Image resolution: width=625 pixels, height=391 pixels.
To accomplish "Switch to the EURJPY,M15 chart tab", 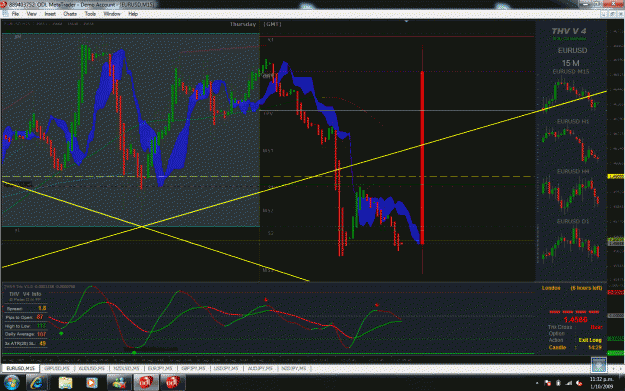I will pyautogui.click(x=160, y=368).
